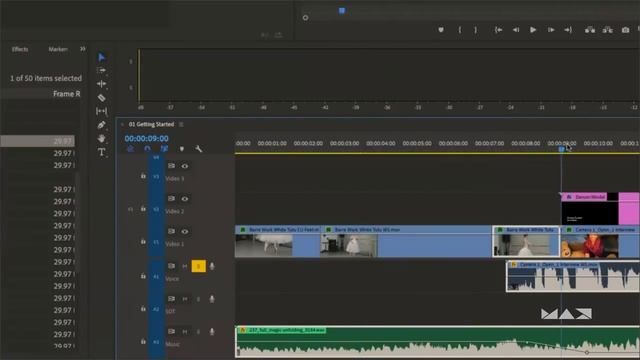Step back one frame

[516, 30]
